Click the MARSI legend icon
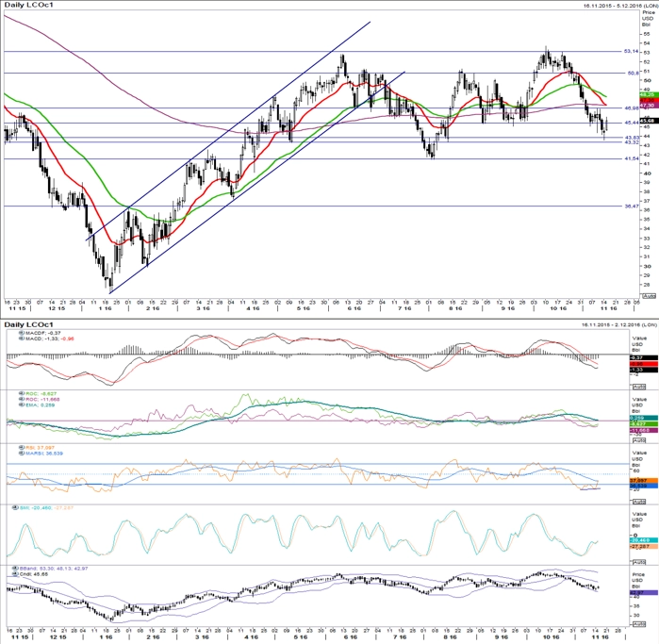This screenshot has width=659, height=644. click(x=22, y=454)
